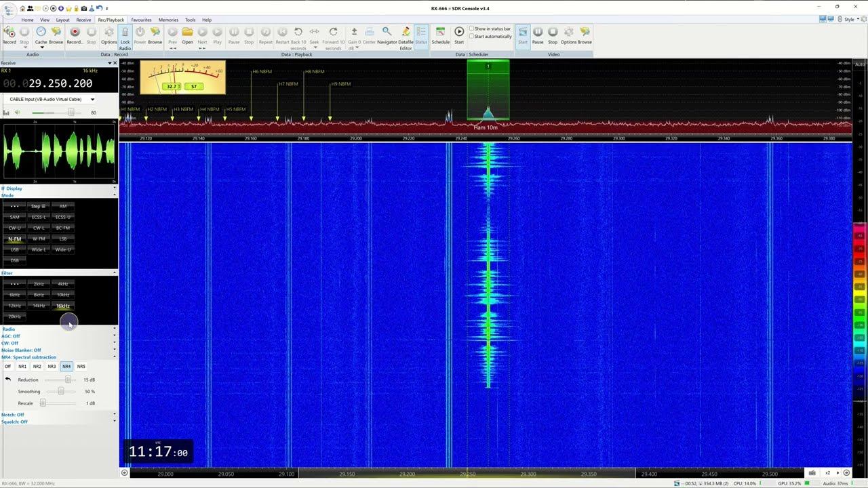This screenshot has height=488, width=868.
Task: Browse audio recordings in the Audio group
Action: [56, 32]
